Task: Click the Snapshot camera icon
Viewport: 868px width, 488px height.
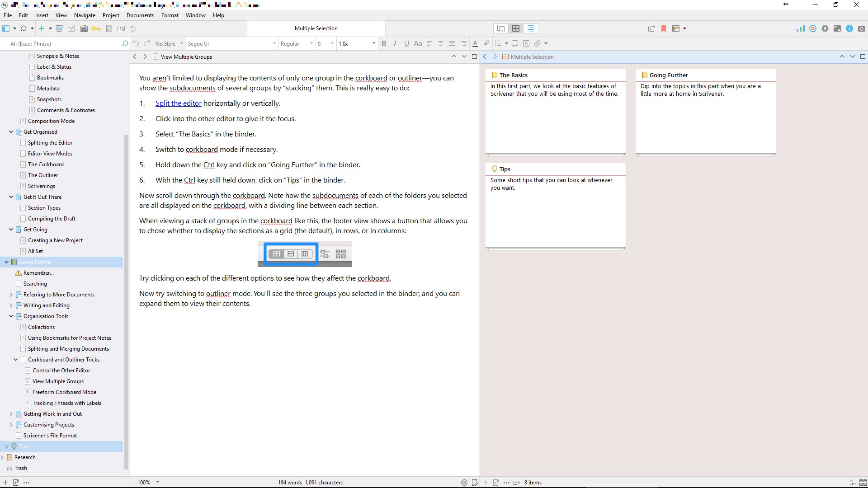Action: click(862, 28)
